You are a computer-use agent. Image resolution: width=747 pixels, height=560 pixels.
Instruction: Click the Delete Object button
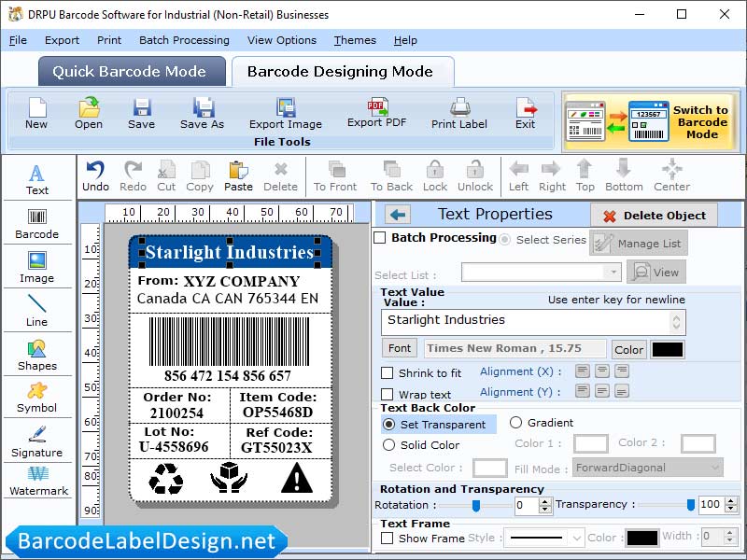pos(655,216)
